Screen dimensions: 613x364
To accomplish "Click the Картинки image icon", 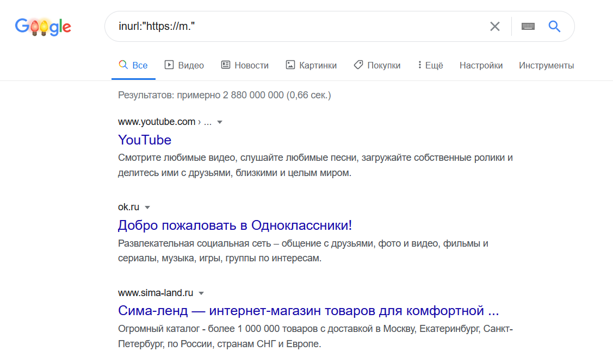I will pos(290,65).
